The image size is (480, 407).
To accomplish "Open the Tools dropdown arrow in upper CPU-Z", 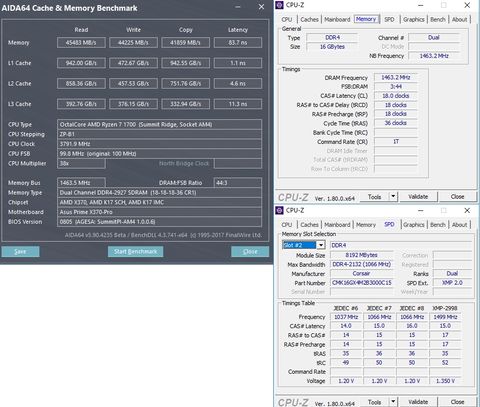I will click(393, 196).
